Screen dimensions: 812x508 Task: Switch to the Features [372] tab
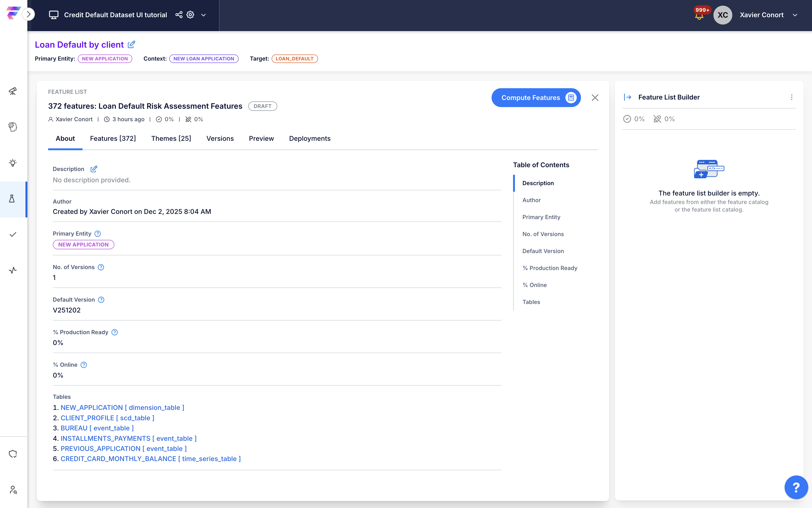pos(113,138)
